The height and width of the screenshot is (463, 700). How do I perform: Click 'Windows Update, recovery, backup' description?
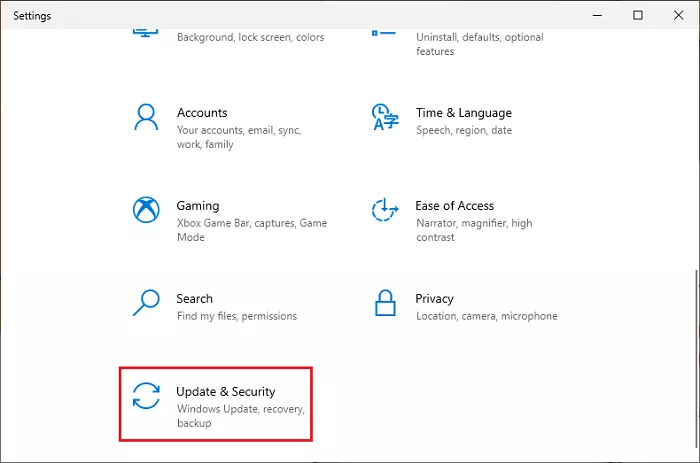241,416
